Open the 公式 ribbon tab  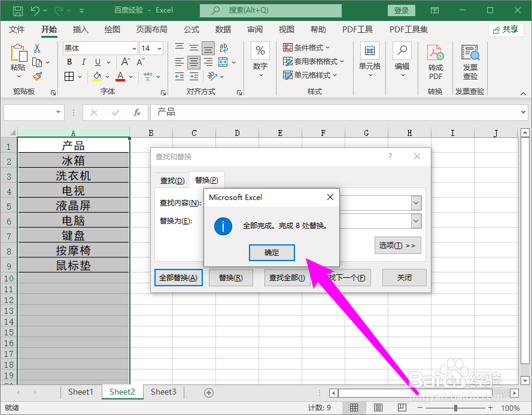(191, 29)
